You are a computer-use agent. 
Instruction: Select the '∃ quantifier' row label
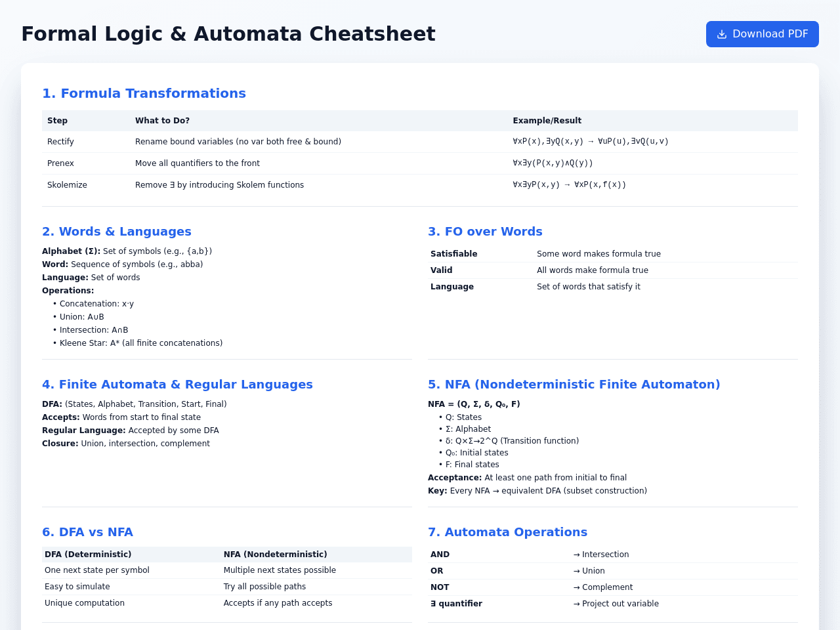coord(456,604)
